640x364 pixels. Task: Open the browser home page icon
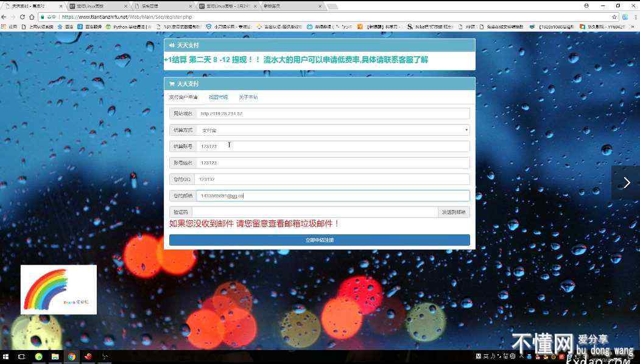[32, 16]
